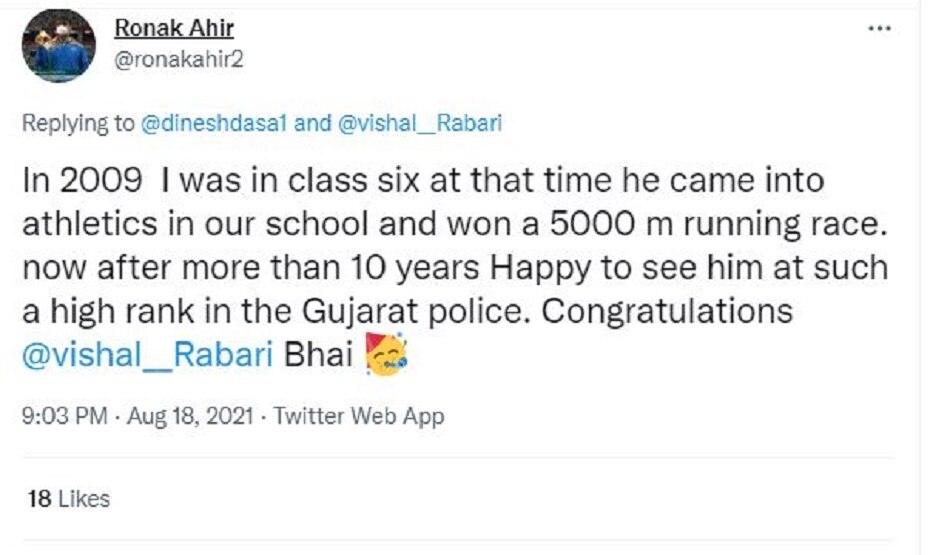
Task: Click the "Replying to" label
Action: click(x=77, y=123)
